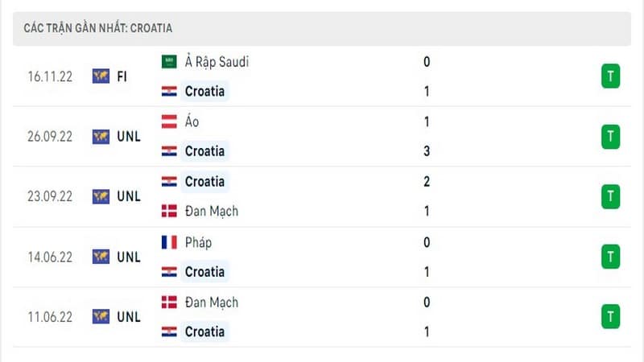Open the Pháp team link

tap(198, 242)
